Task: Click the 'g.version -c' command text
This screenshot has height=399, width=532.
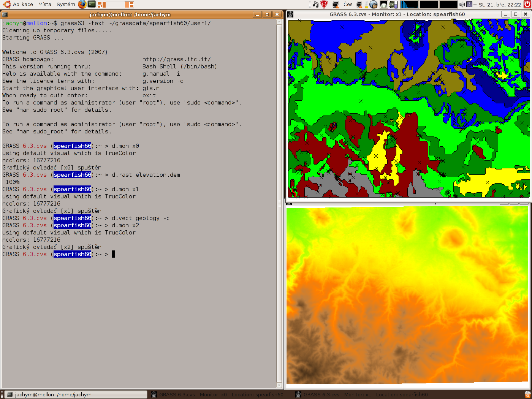Action: pos(163,81)
